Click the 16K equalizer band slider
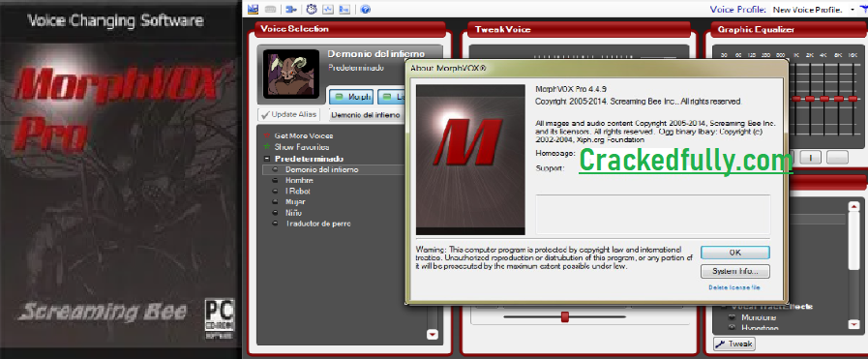The width and height of the screenshot is (868, 359). click(x=853, y=99)
